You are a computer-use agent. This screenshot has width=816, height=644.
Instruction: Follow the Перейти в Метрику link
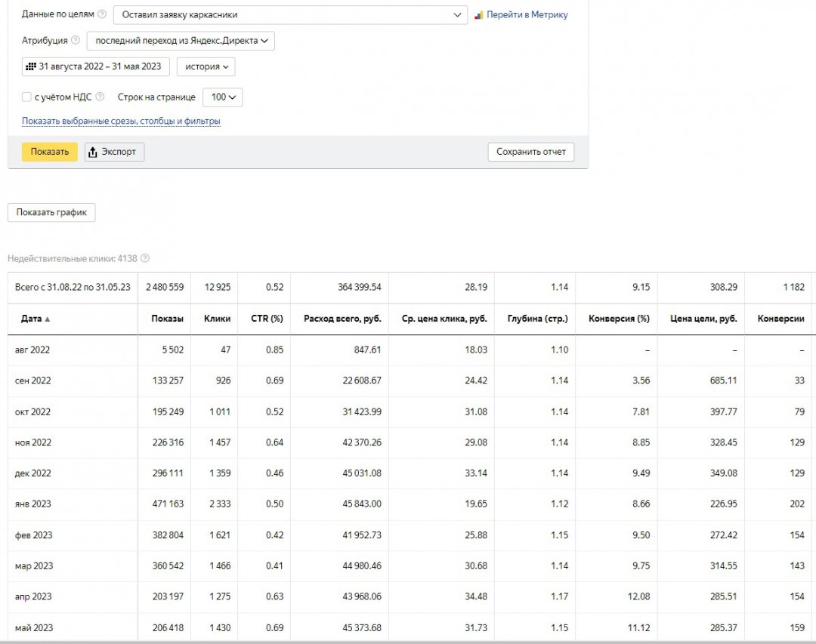[527, 15]
